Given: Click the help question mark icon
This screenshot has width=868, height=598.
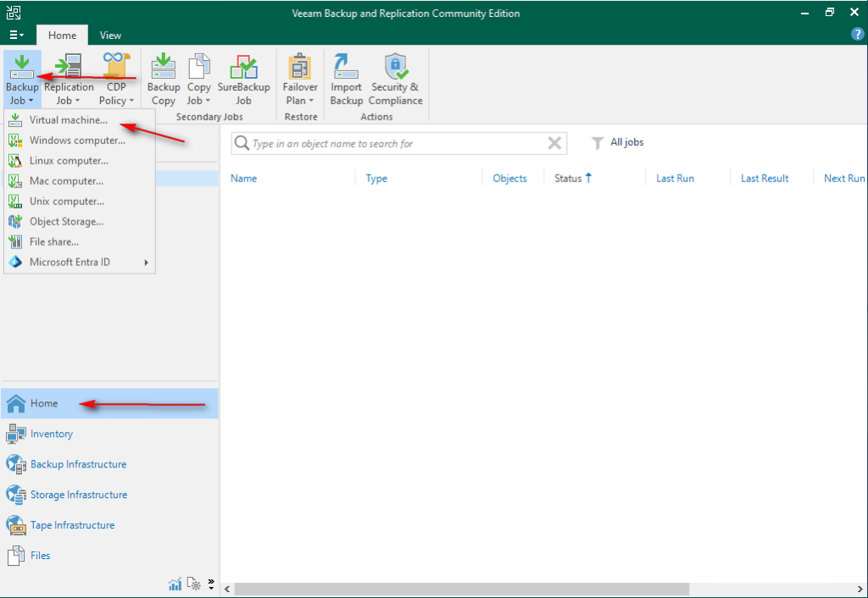Looking at the screenshot, I should click(857, 35).
